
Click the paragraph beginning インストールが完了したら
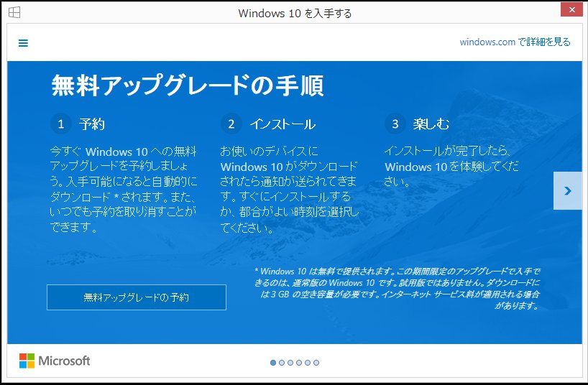click(x=452, y=166)
